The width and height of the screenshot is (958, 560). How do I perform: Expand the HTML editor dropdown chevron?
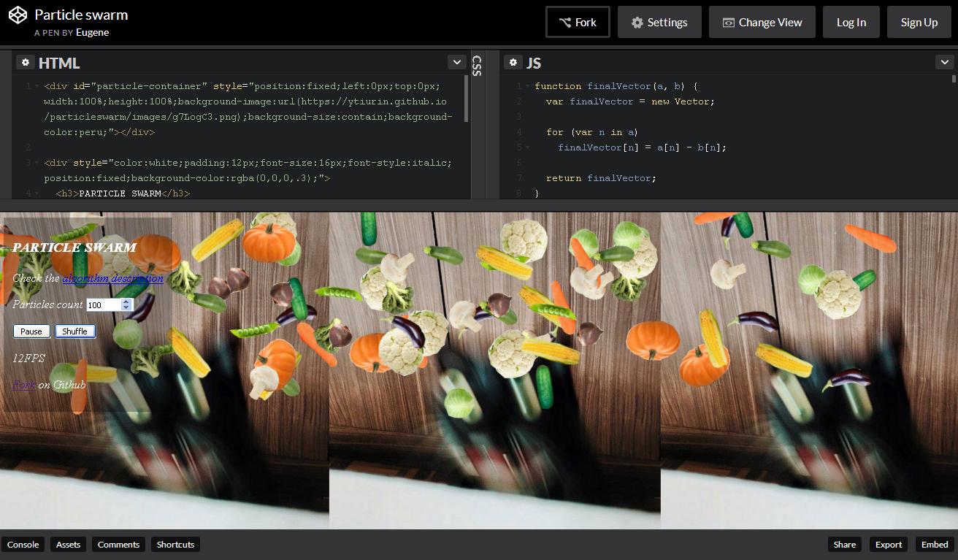click(x=456, y=63)
